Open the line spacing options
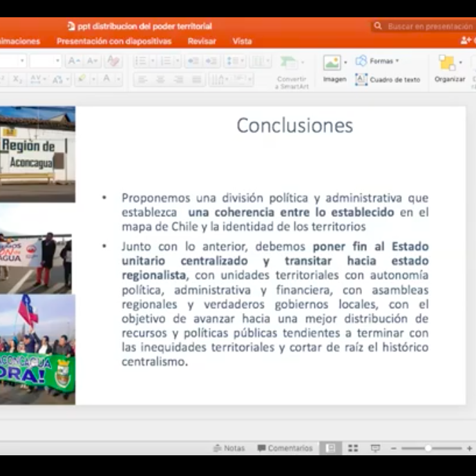Viewport: 476px width, 476px height. tap(236, 61)
